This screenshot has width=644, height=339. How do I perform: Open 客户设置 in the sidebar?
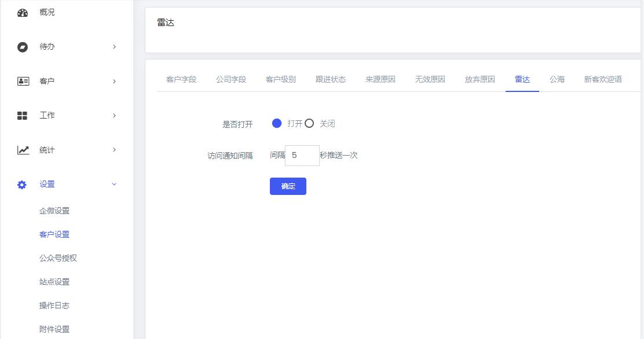(x=54, y=235)
